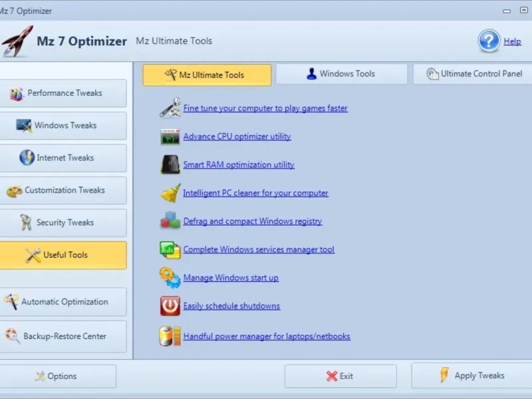Viewport: 532px width, 399px height.
Task: Maximize the Mz 7 Optimizer window
Action: (x=523, y=10)
